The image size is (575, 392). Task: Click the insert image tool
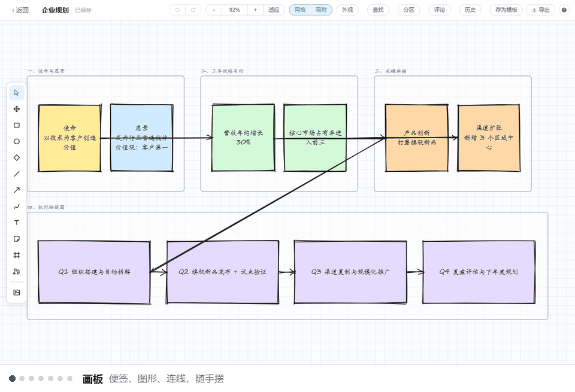[x=17, y=292]
